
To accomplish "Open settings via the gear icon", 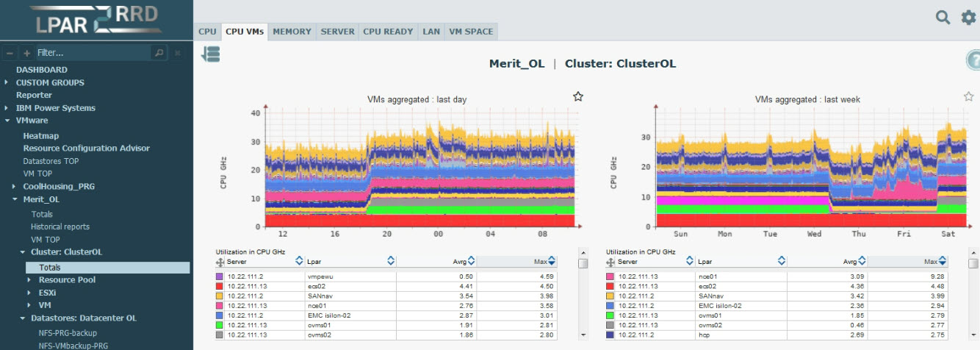I will 968,18.
